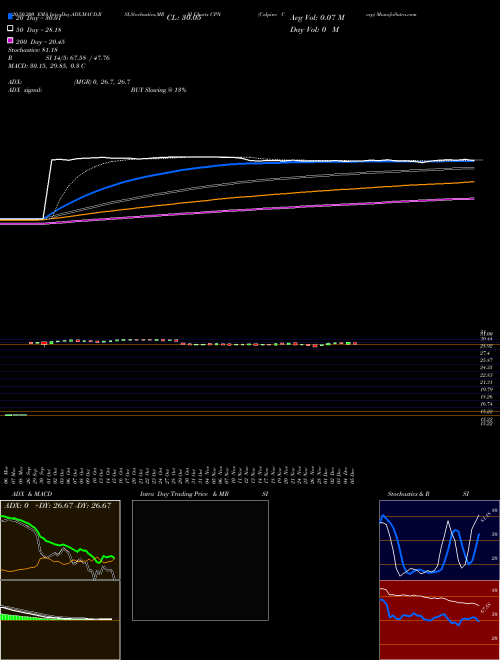
Task: Click the blue Stochastics chart panel
Action: point(439,540)
